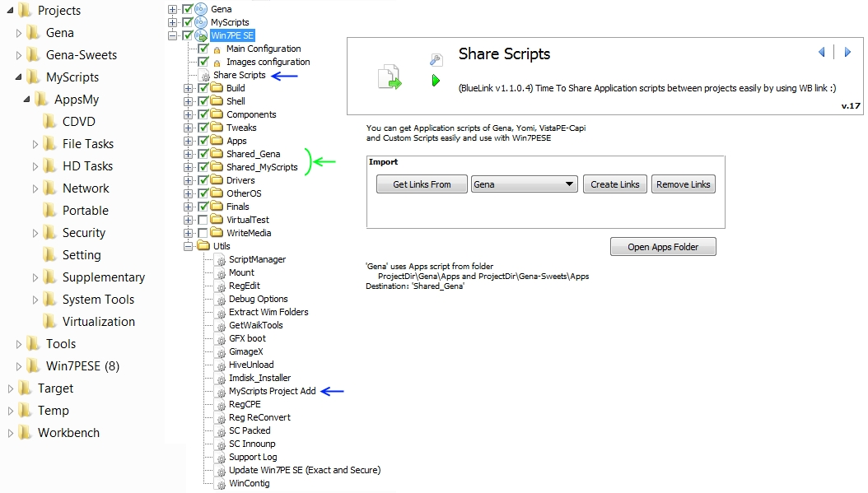Go to previous script with left arrow
The width and height of the screenshot is (868, 493).
(822, 52)
